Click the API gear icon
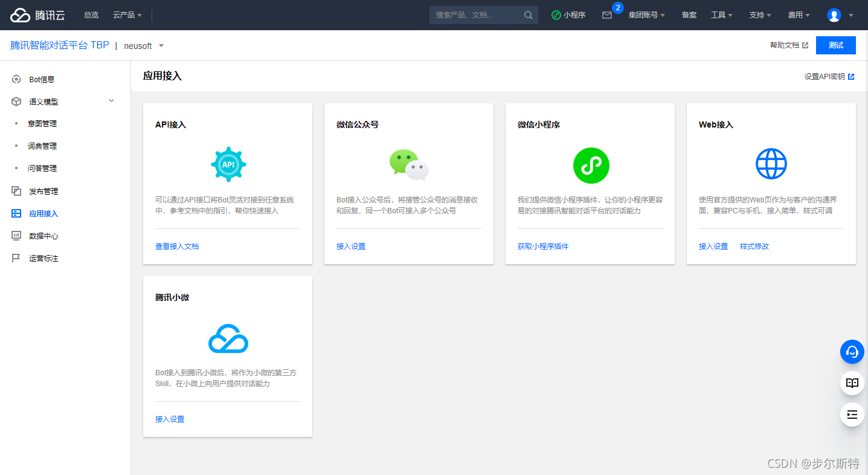Screen dimensions: 868x475 pos(228,164)
